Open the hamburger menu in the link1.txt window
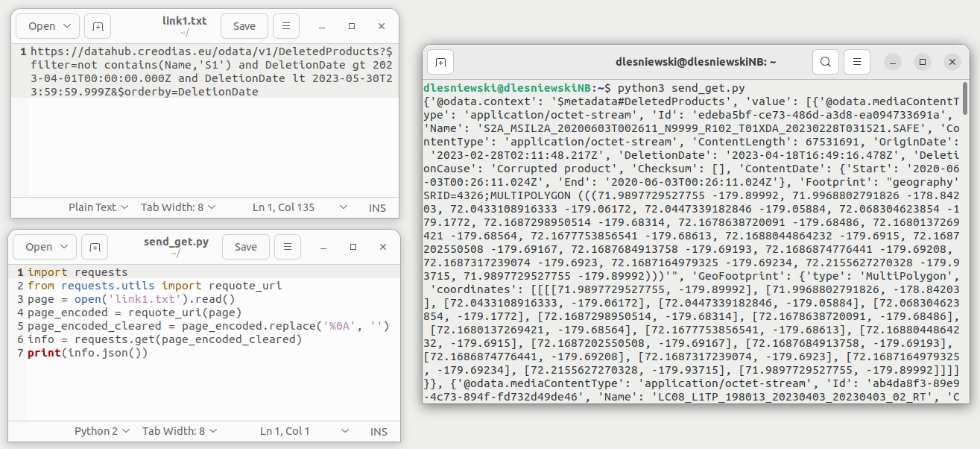This screenshot has width=980, height=449. (x=286, y=25)
